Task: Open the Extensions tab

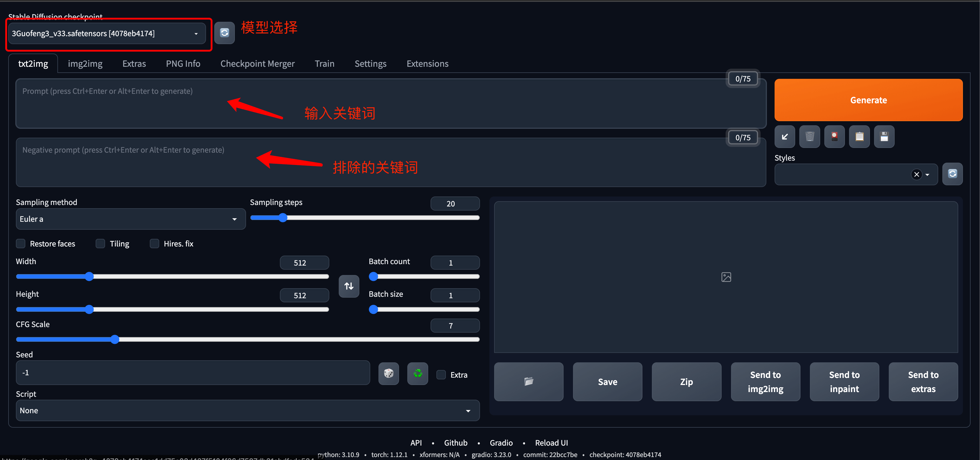Action: (428, 63)
